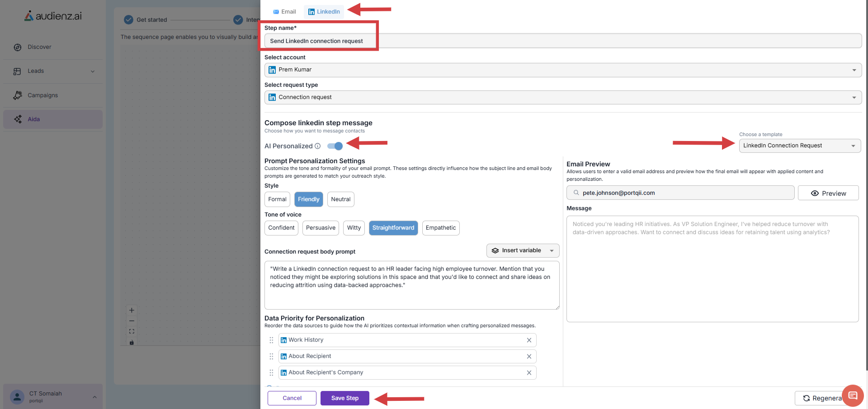Click the CT Somaiah user avatar

17,397
